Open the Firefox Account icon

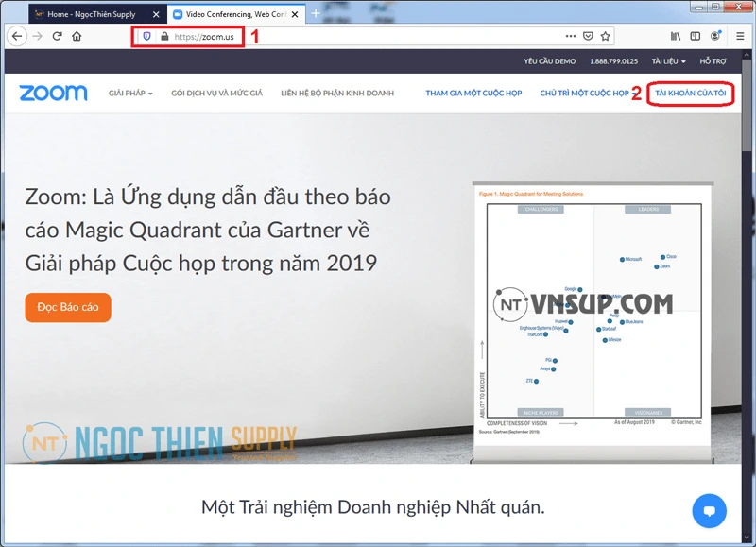click(x=715, y=36)
